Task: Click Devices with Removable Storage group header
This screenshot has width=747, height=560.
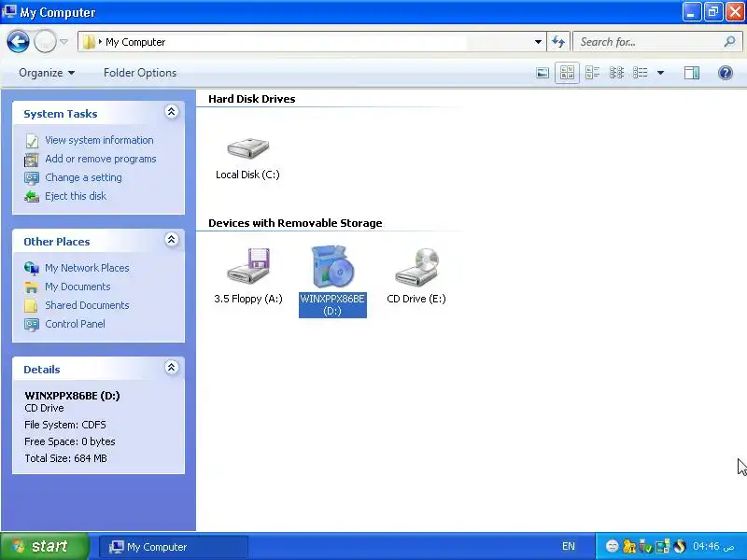Action: 295,223
